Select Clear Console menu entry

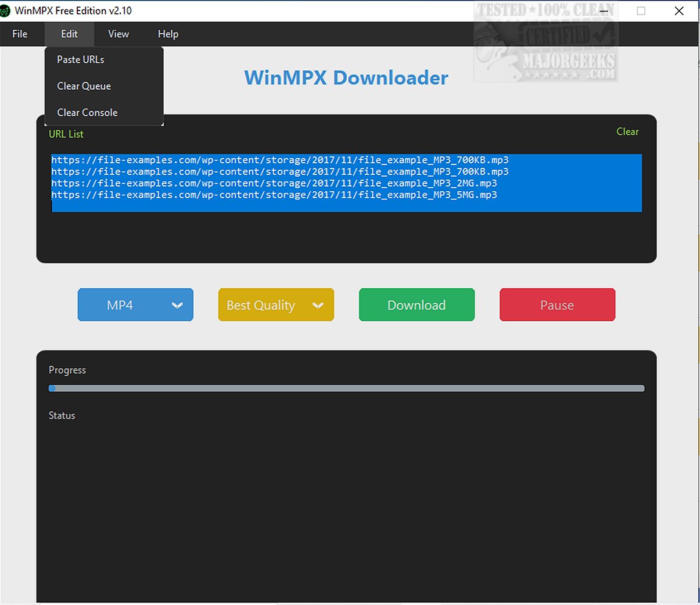point(104,112)
